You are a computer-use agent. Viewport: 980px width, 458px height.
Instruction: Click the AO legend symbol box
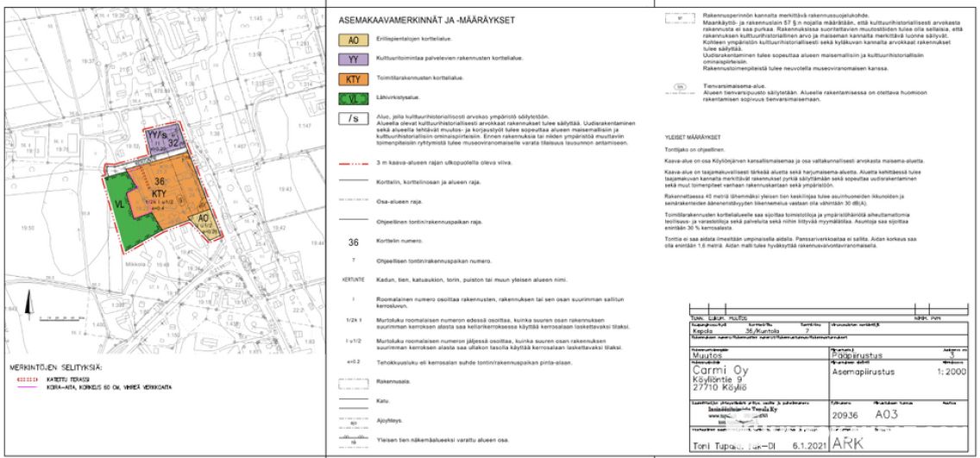point(352,41)
